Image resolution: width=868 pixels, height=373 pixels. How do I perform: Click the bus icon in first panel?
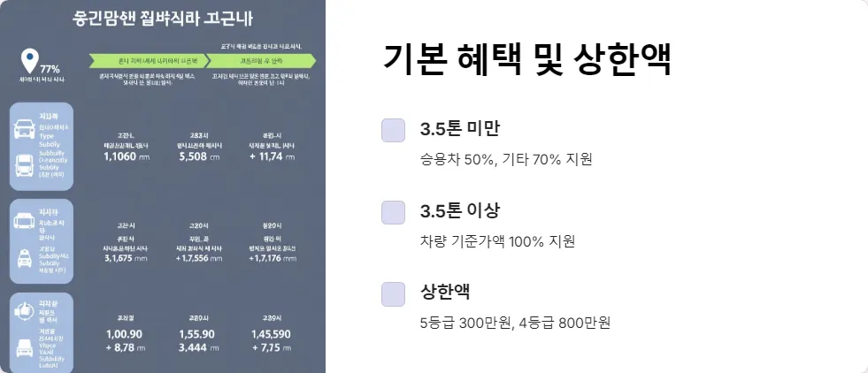pos(24,165)
